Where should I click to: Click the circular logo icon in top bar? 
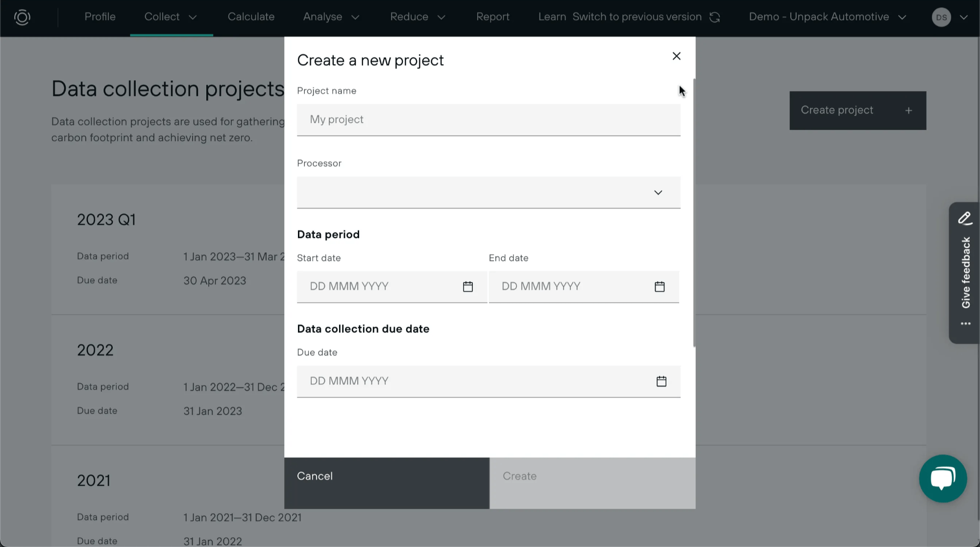pyautogui.click(x=22, y=17)
